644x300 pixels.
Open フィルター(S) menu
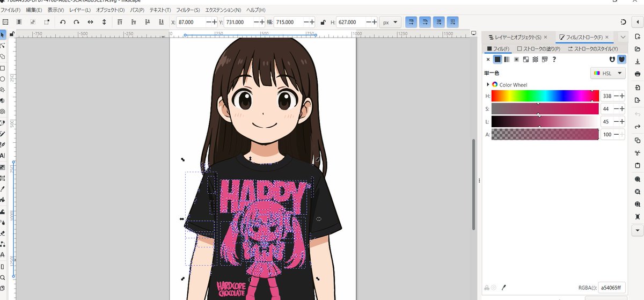pyautogui.click(x=187, y=10)
